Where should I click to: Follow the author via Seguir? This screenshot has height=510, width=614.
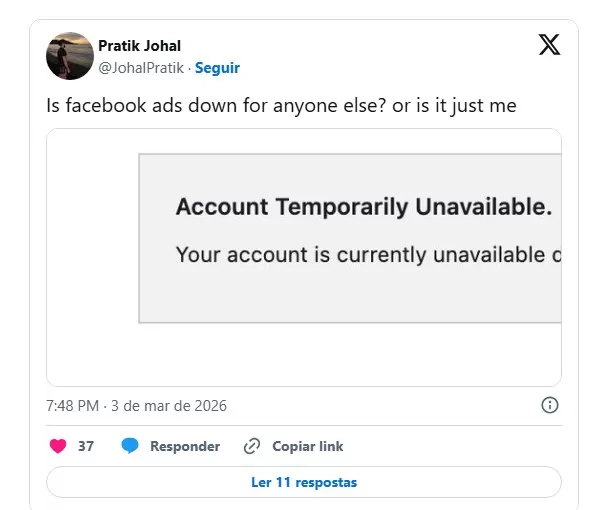click(x=217, y=68)
